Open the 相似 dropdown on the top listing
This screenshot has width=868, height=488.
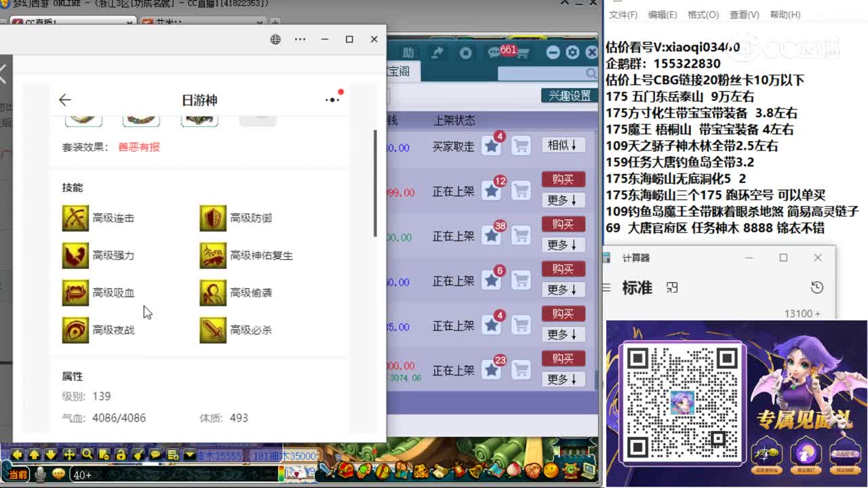point(563,145)
